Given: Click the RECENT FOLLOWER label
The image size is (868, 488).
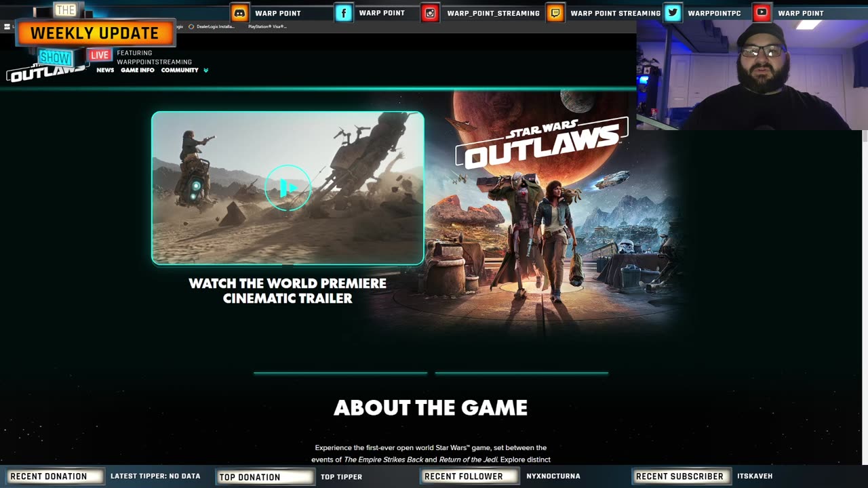Looking at the screenshot, I should pyautogui.click(x=469, y=476).
